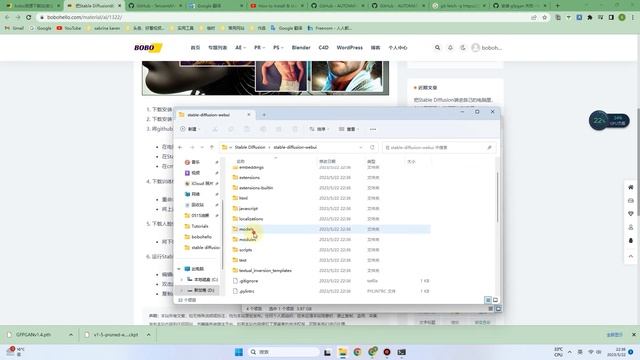Screen dimensions: 640x360
Task: Go up one folder level in Explorer
Action: pos(211,147)
